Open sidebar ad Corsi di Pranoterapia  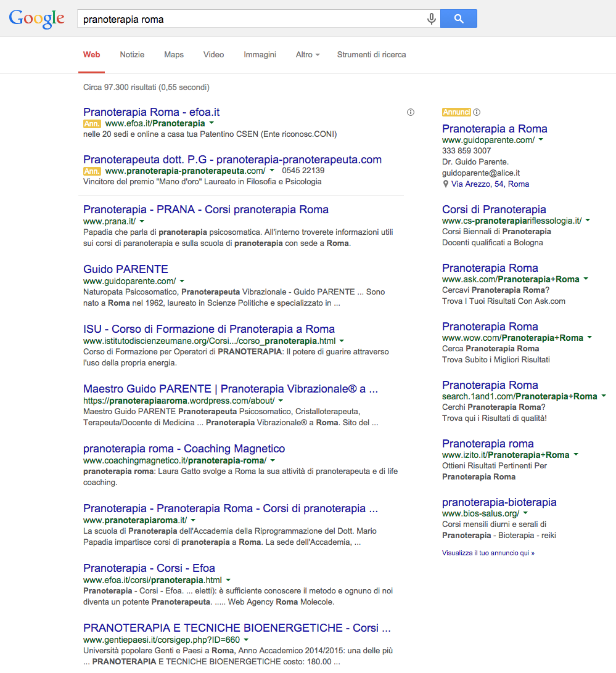494,210
